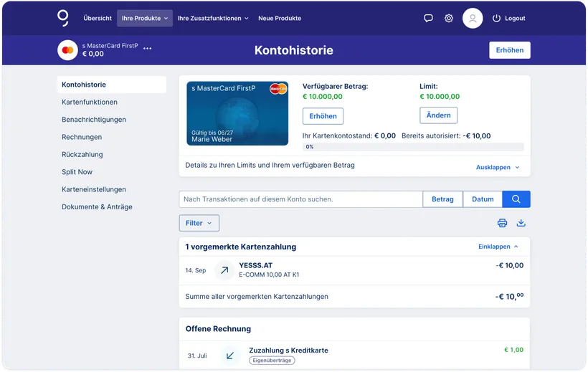Image resolution: width=588 pixels, height=372 pixels.
Task: Click the Ändern limit button
Action: point(438,115)
